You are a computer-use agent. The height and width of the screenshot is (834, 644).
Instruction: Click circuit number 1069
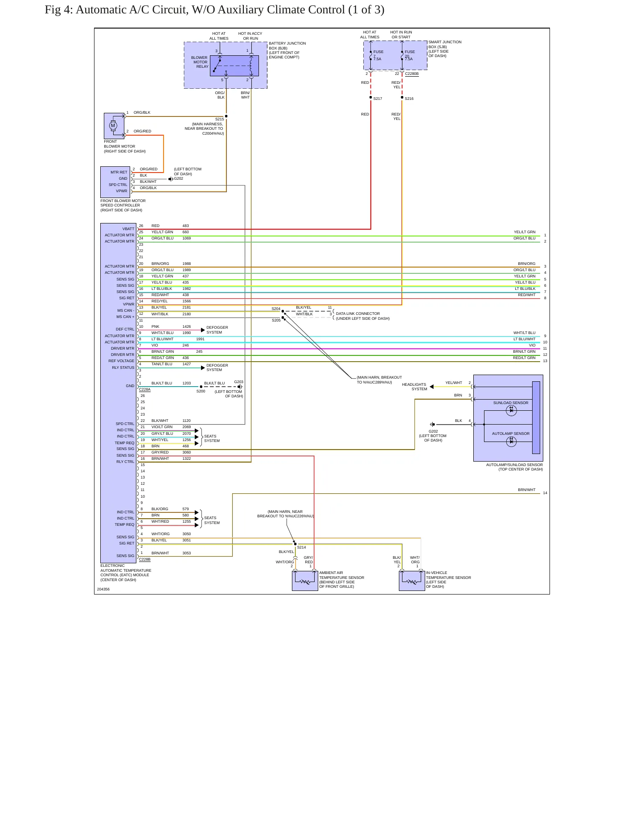click(187, 238)
